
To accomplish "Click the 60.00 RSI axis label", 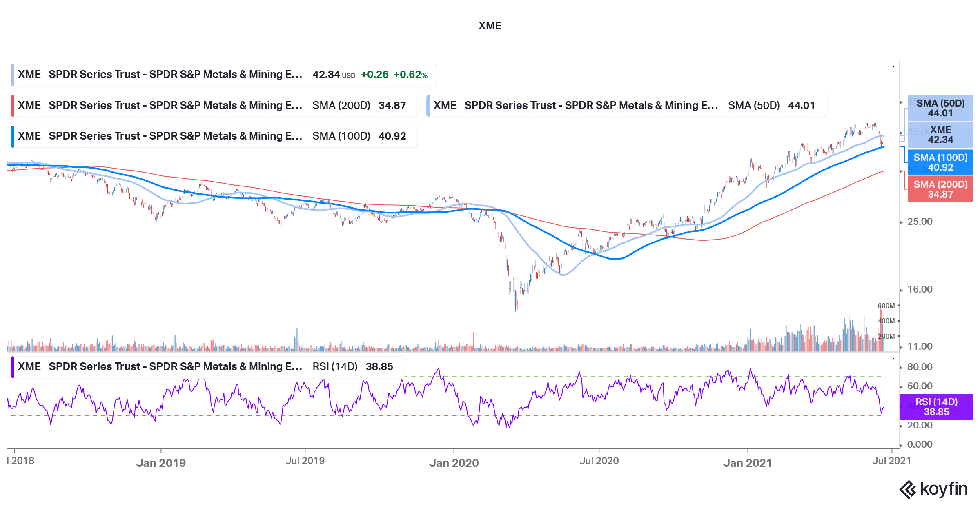I will [x=920, y=386].
